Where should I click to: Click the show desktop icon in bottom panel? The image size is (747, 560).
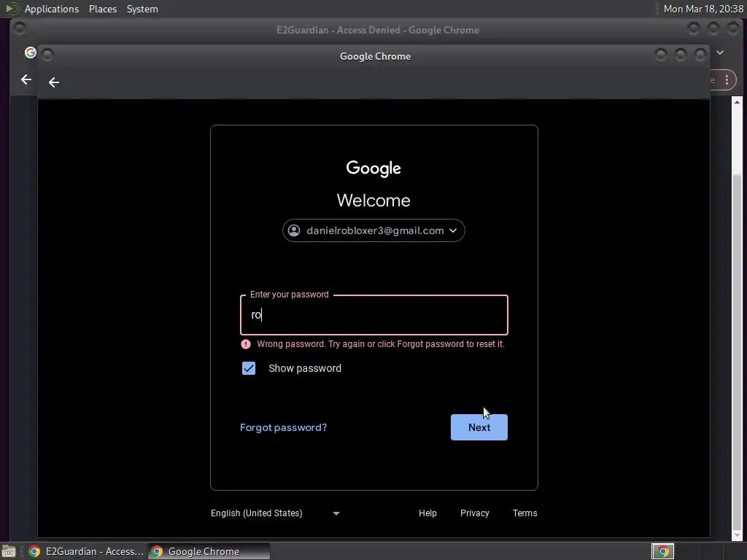(x=9, y=551)
